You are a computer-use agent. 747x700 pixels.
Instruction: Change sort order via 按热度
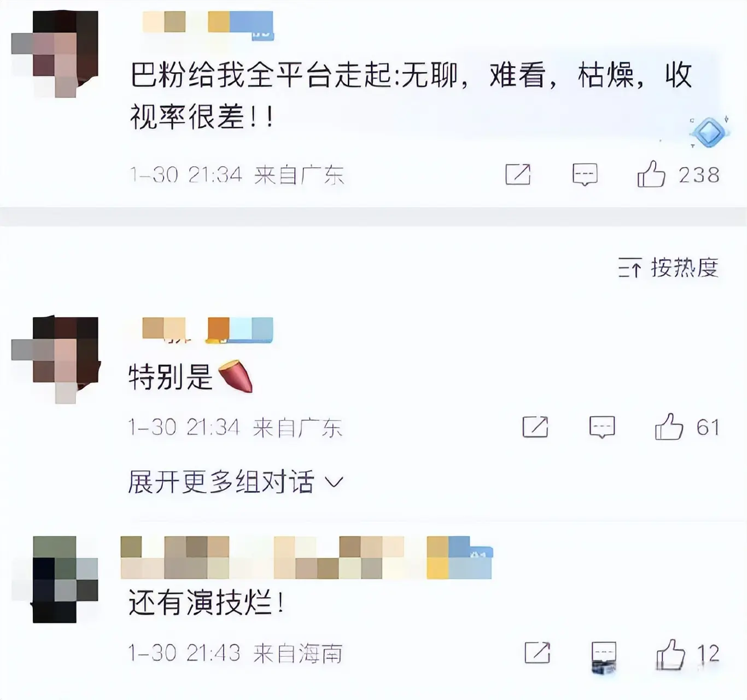668,268
